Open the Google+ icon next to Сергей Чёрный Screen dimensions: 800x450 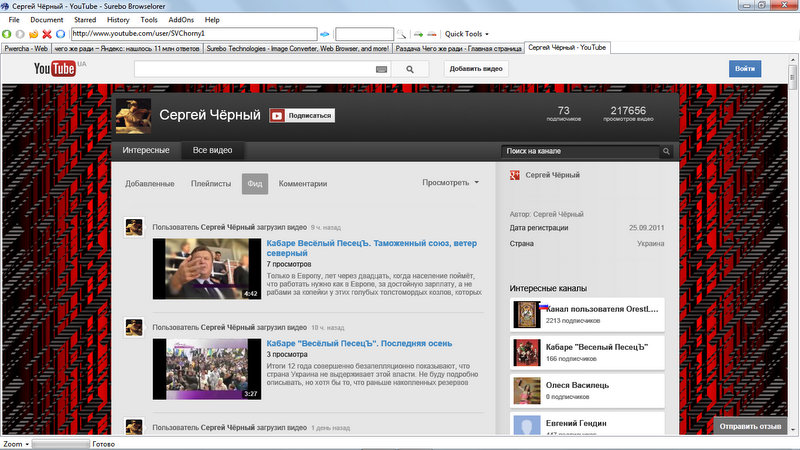(514, 175)
